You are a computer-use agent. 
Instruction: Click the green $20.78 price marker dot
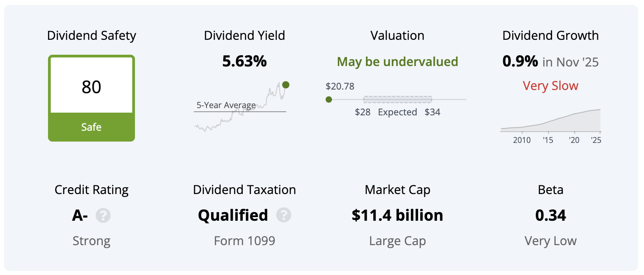coord(329,100)
